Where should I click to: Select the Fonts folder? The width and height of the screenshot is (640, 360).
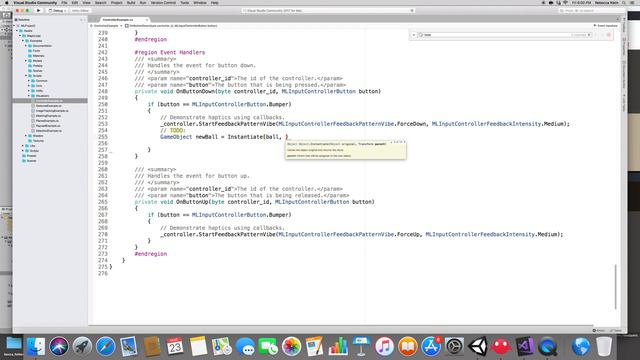tap(36, 51)
